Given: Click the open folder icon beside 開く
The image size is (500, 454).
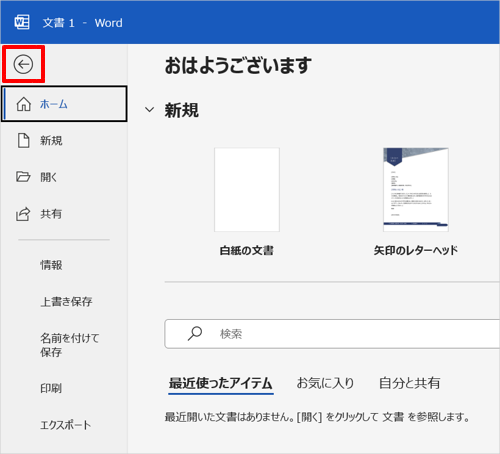Looking at the screenshot, I should 23,176.
